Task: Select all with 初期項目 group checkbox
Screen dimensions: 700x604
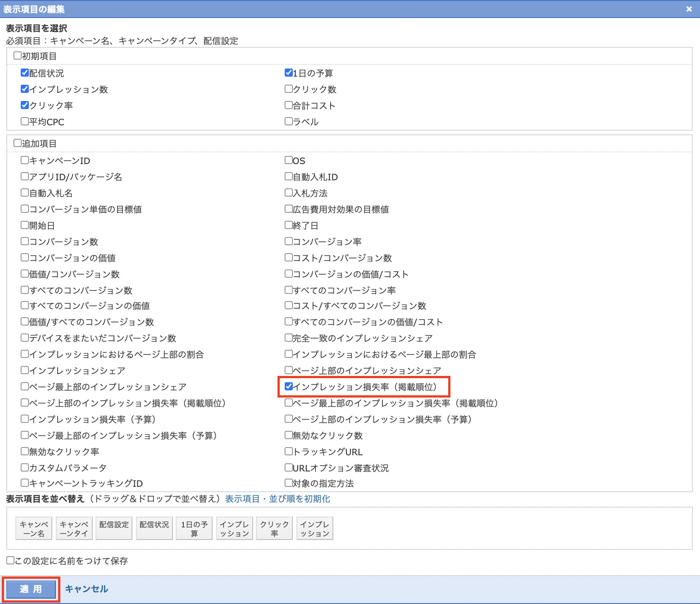Action: coord(18,56)
